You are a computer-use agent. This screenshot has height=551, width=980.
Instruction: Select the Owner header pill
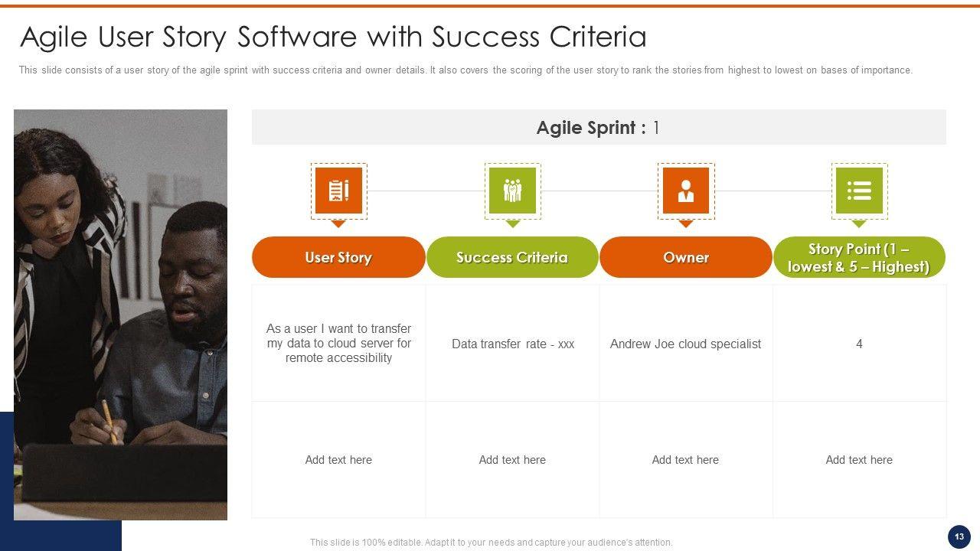click(x=686, y=257)
